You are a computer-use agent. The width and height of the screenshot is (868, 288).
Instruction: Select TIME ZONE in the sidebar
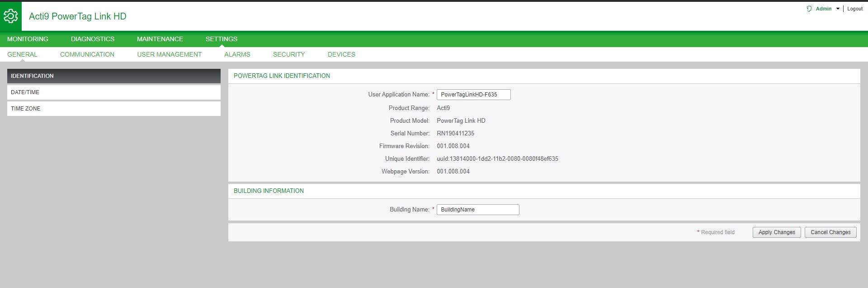114,109
